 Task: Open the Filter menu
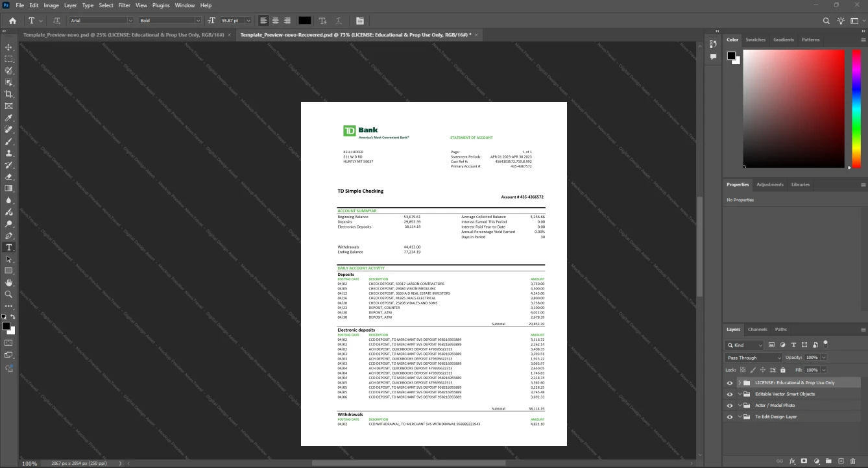pos(125,5)
